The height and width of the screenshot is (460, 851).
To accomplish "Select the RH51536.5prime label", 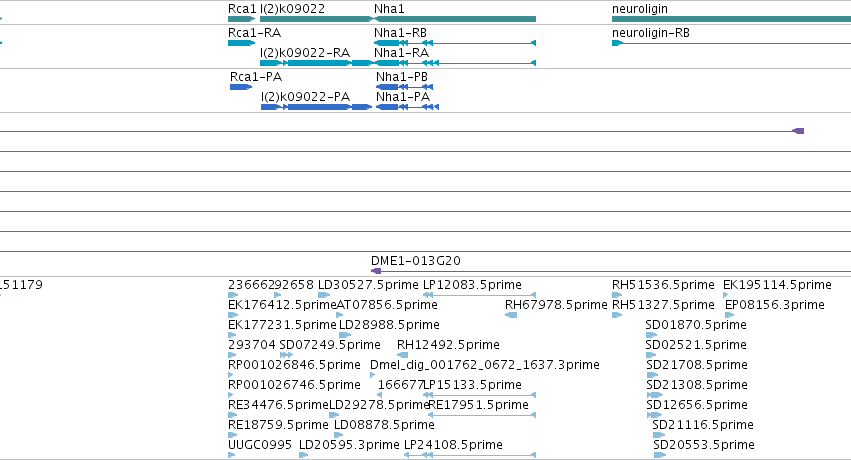I will click(663, 285).
